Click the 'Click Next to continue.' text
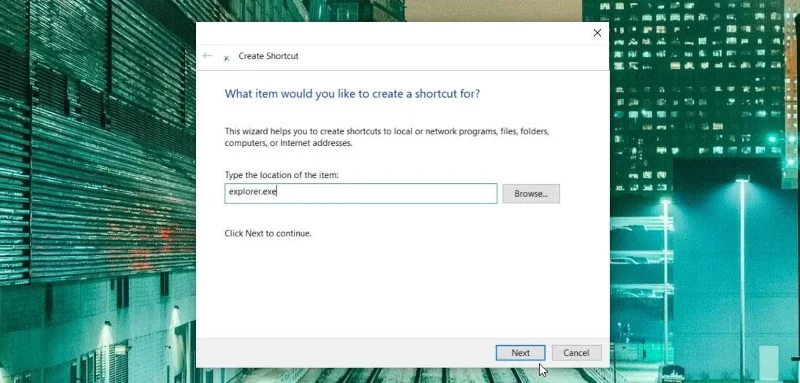The width and height of the screenshot is (800, 383). coord(268,234)
